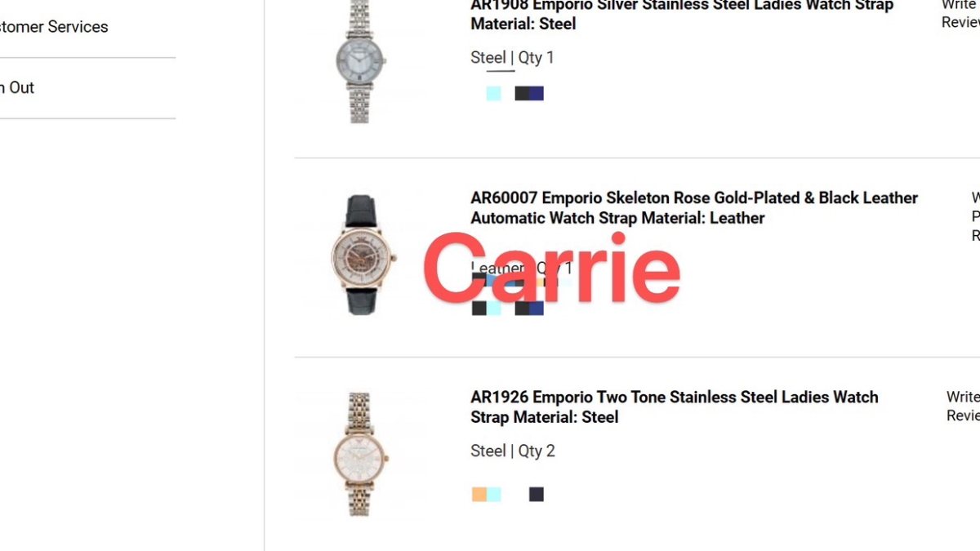Write a review for the AR60007 watch

(975, 216)
